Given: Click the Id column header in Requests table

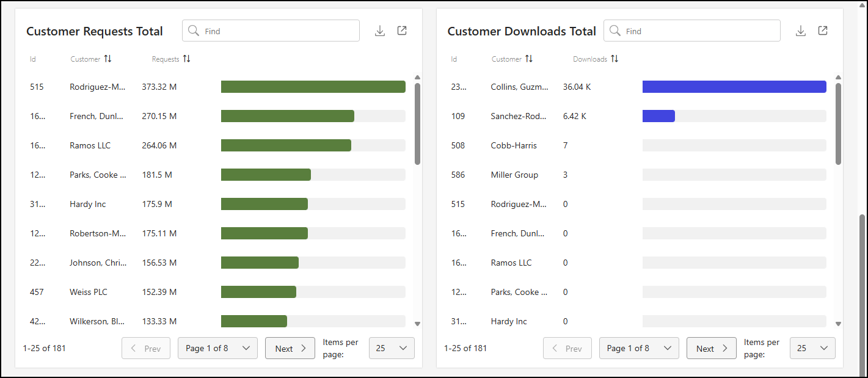Looking at the screenshot, I should click(33, 59).
